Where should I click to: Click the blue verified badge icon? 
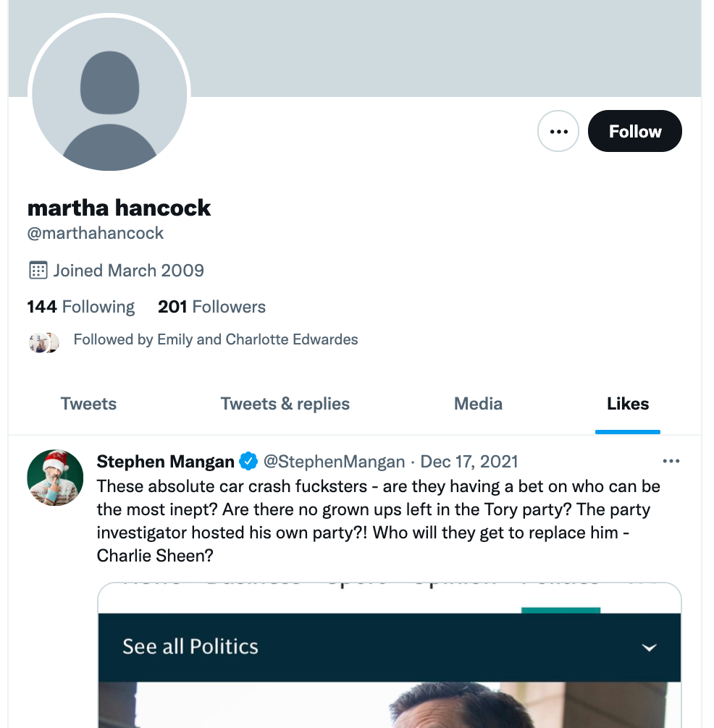coord(248,461)
